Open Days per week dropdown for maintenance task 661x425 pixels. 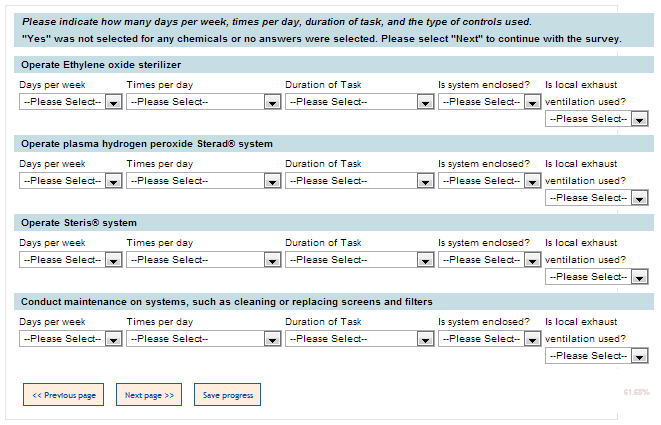[70, 339]
